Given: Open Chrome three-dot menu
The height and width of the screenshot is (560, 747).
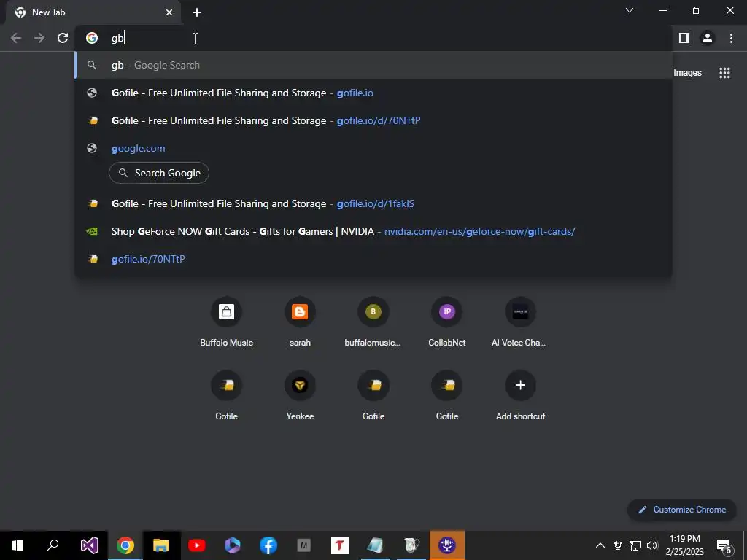Looking at the screenshot, I should coord(731,38).
